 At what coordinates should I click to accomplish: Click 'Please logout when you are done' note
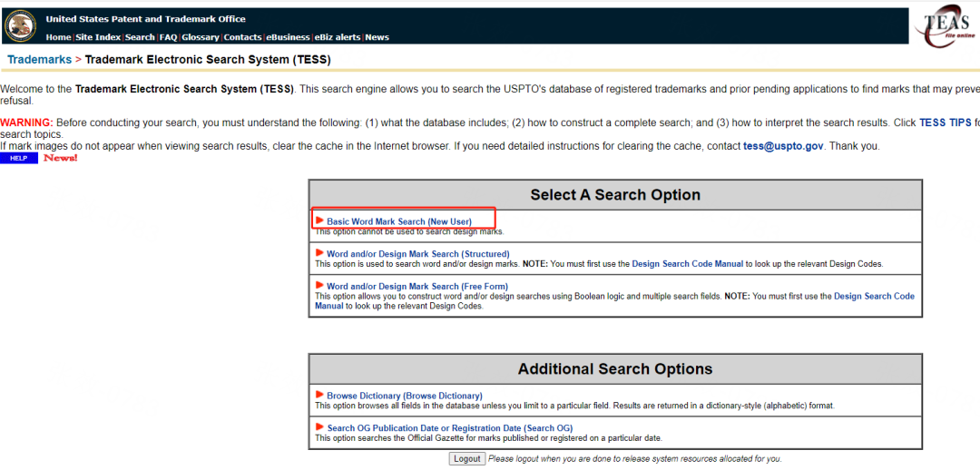point(634,459)
